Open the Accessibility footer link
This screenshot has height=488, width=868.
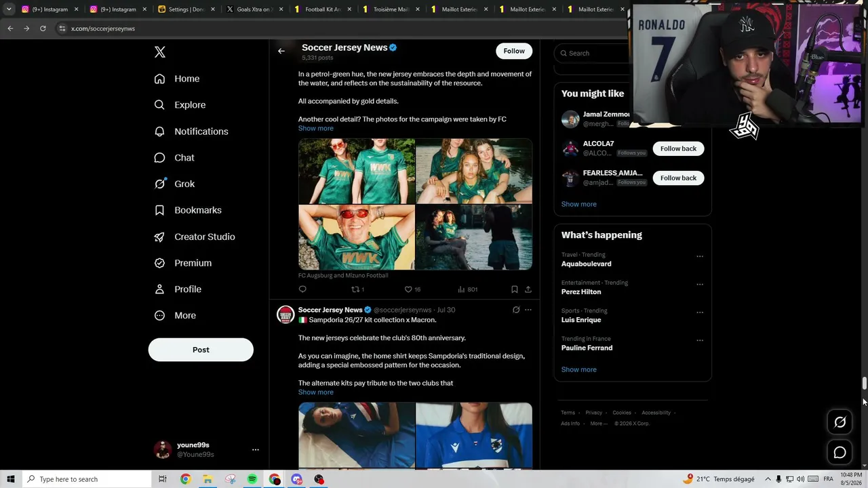(x=656, y=413)
